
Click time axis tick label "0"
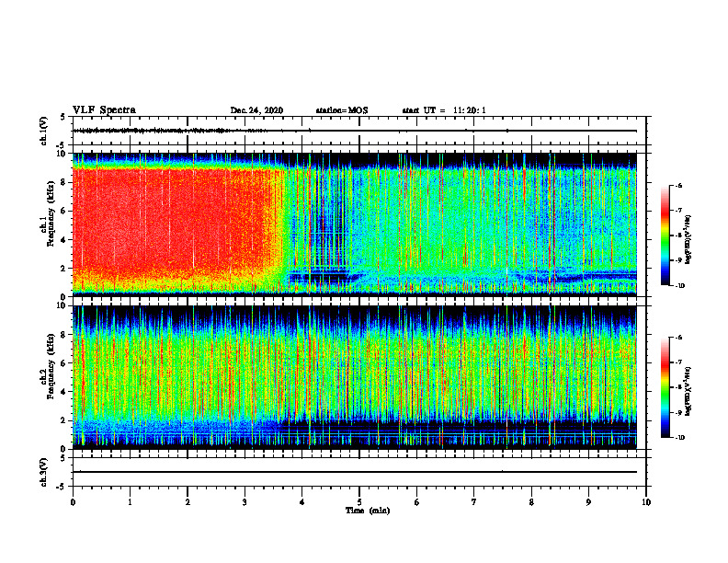73,502
